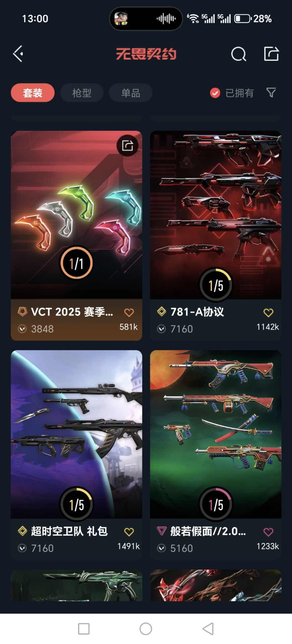Viewport: 292px width, 644px height.
Task: Like the 般若假面 bundle heart icon
Action: click(x=268, y=532)
